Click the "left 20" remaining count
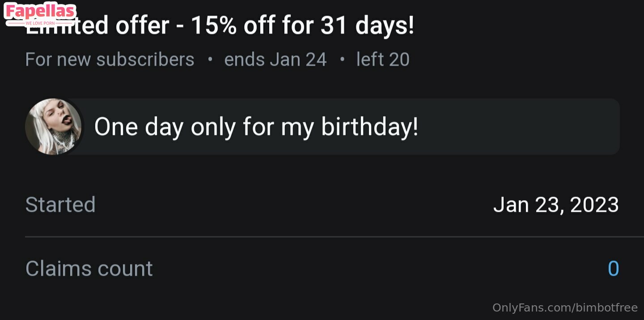Viewport: 644px width, 320px height. click(383, 59)
